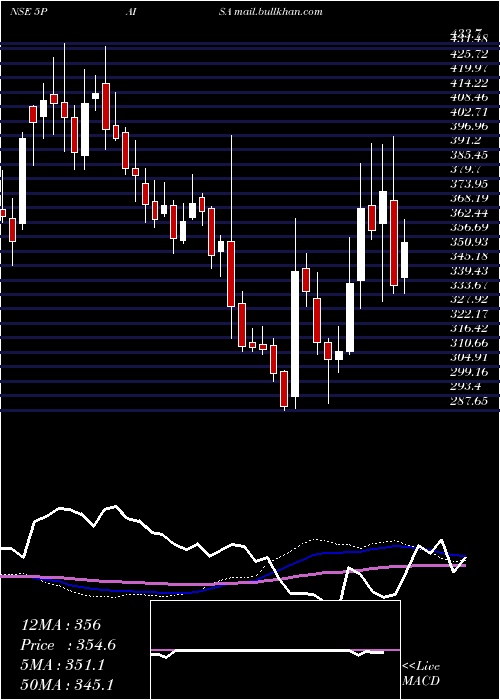Viewport: 500px width, 700px height.
Task: Click the 402.71 axis value
Action: pos(469,112)
